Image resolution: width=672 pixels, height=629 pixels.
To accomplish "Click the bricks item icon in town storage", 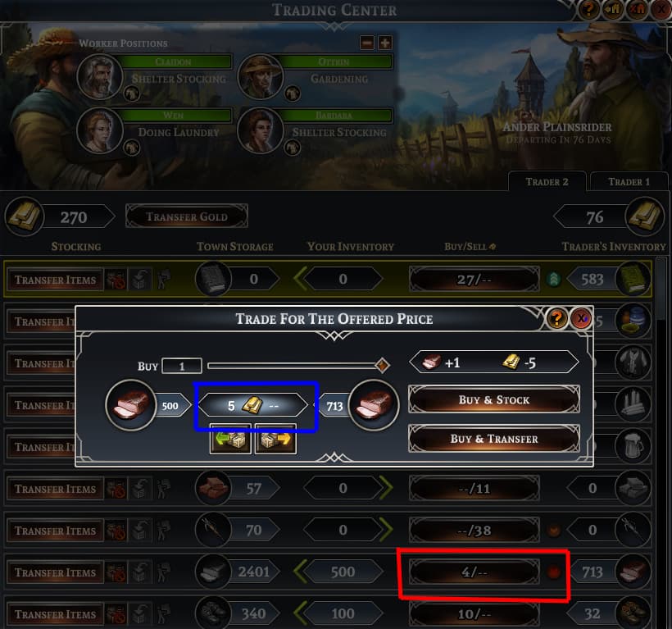I will click(x=212, y=488).
